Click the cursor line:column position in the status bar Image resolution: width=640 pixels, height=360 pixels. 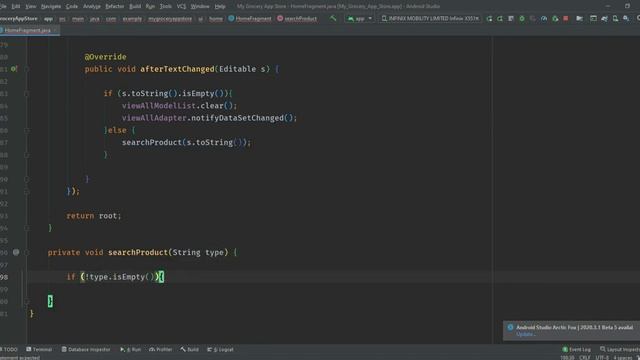567,358
